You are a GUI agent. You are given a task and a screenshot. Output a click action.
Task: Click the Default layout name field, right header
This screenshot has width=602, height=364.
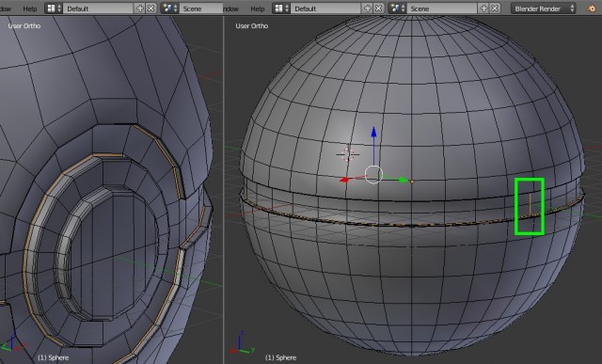click(x=326, y=8)
